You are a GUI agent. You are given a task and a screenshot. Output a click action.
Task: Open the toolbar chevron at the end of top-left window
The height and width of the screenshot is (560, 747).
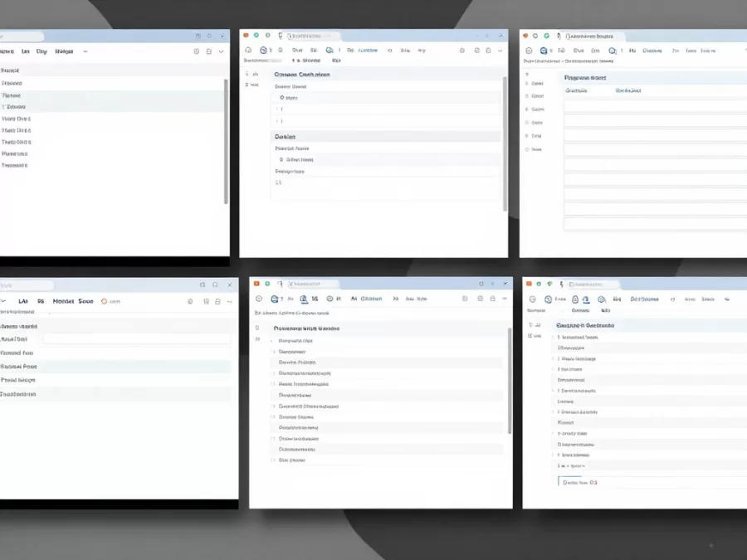point(221,51)
